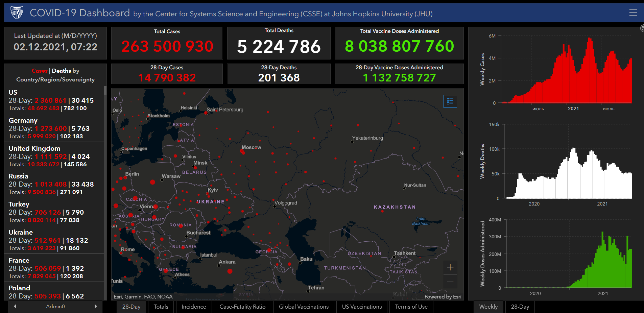Select Russia entry in the country list
The width and height of the screenshot is (644, 313).
[54, 184]
